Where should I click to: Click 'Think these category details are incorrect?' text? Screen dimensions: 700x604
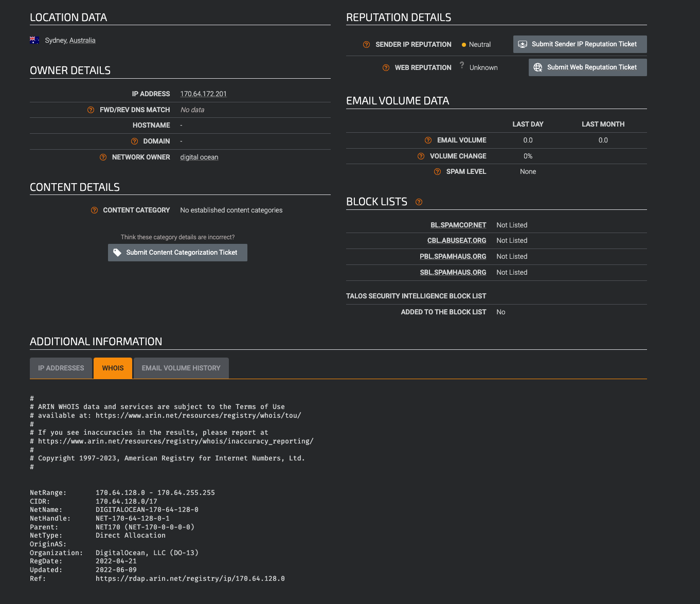click(x=177, y=237)
